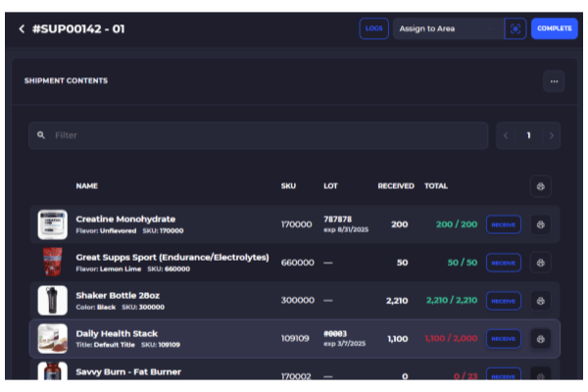This screenshot has height=392, width=588.
Task: Open Creatine Monohydrate product thumbnail
Action: pos(53,224)
